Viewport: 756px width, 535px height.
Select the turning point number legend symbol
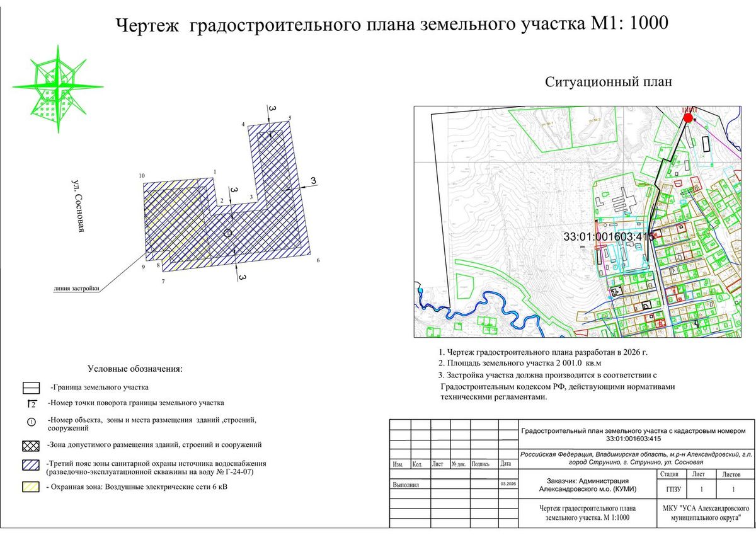(x=31, y=403)
